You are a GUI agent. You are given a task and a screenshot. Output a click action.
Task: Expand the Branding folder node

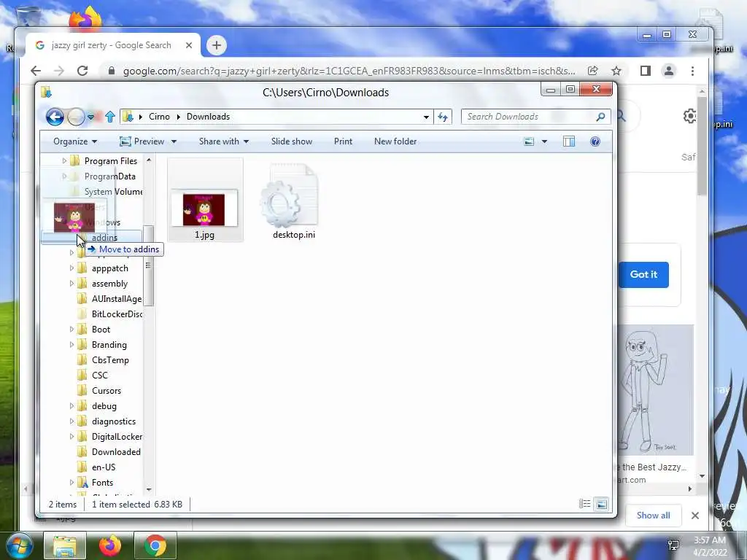(x=72, y=344)
